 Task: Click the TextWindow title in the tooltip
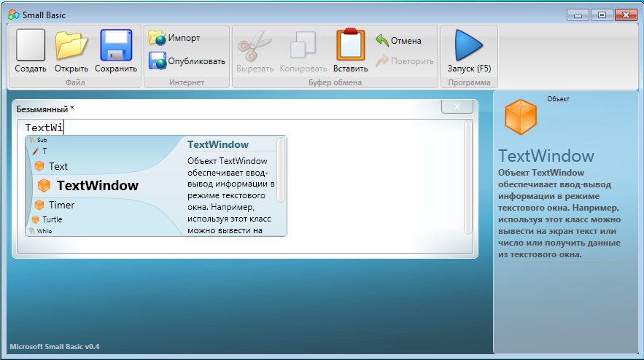(x=218, y=144)
